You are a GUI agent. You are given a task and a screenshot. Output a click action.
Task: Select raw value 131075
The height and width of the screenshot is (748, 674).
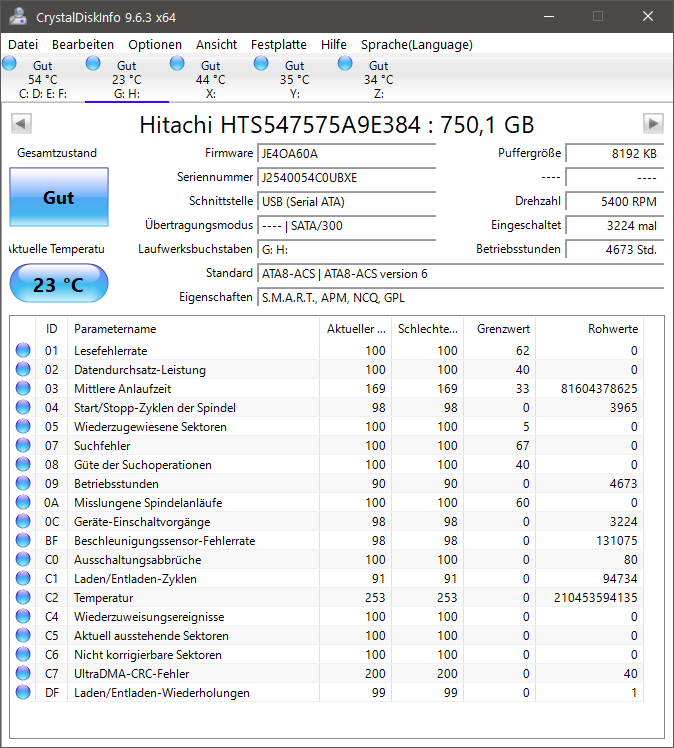(x=617, y=540)
